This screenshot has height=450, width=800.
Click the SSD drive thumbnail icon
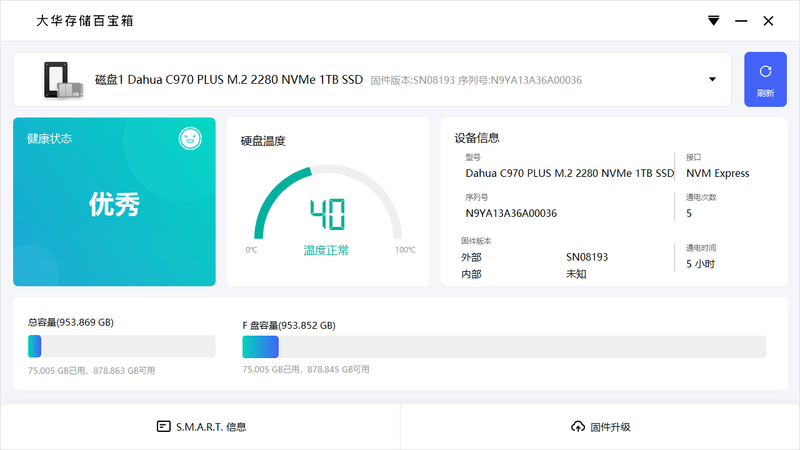[x=63, y=80]
